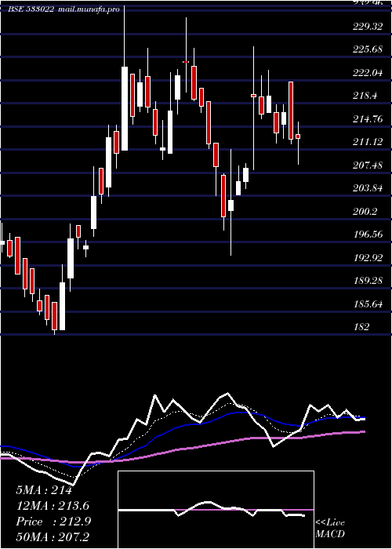Select the 196.56 price axis label
Screen dimensions: 392x549
click(x=368, y=235)
